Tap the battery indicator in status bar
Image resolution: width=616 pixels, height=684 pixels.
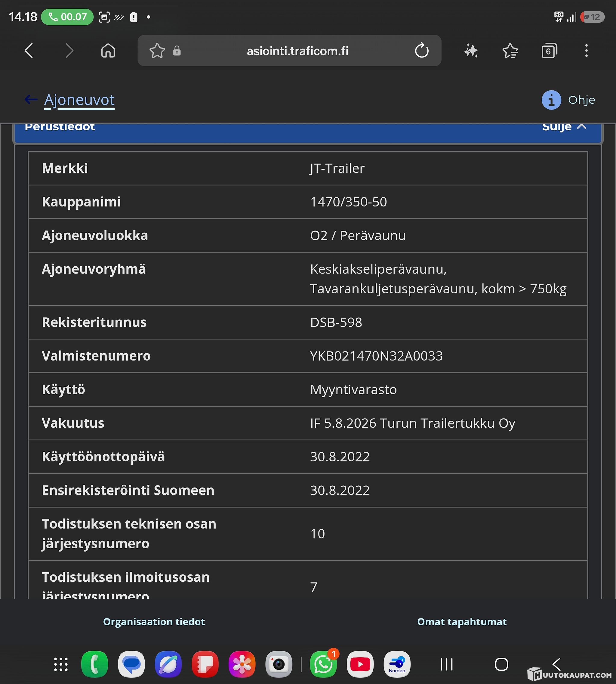pyautogui.click(x=592, y=17)
